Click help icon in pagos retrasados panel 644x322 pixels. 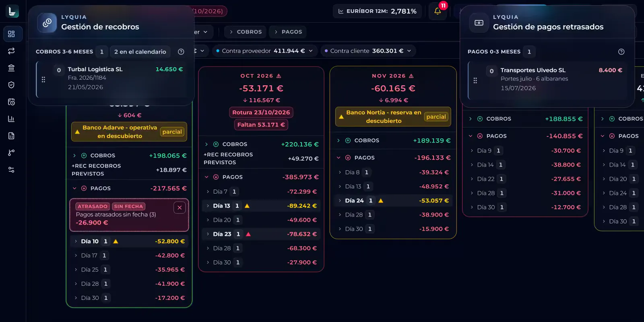(621, 52)
